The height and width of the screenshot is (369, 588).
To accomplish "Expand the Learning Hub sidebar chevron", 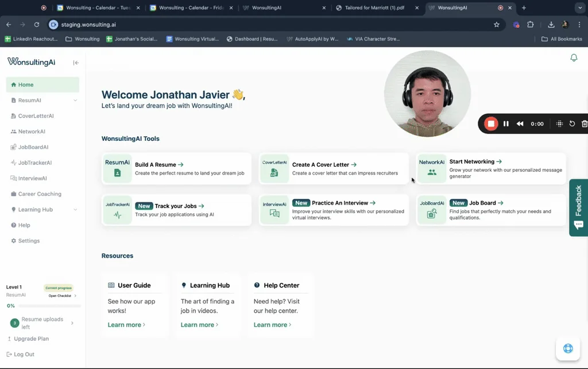I will pos(75,210).
